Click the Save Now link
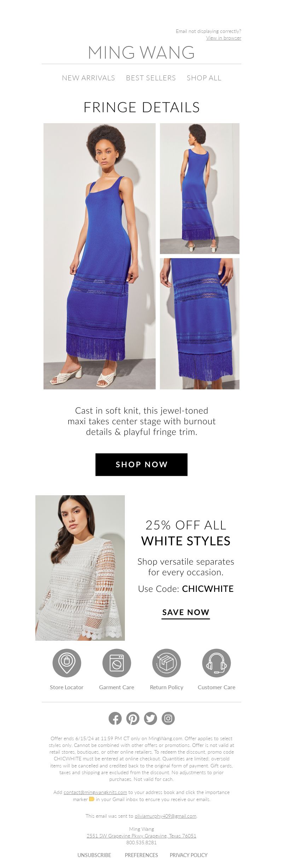 point(186,613)
